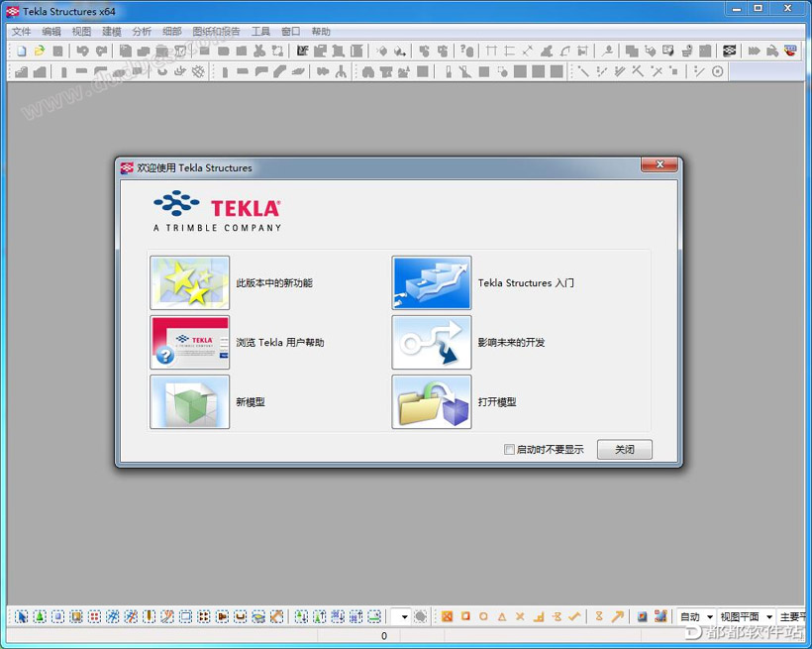Close the 欢迎使用 Tekla Structures dialog
Viewport: 812px width, 649px height.
(x=660, y=164)
